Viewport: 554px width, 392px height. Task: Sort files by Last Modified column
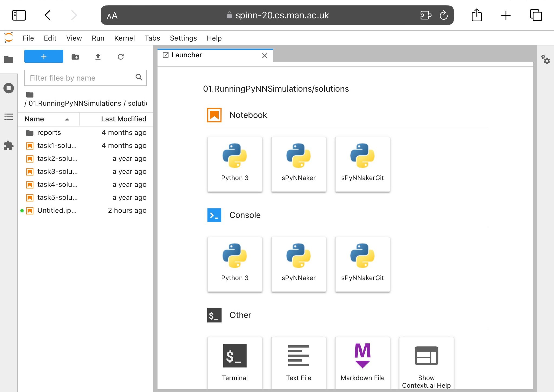click(x=116, y=119)
